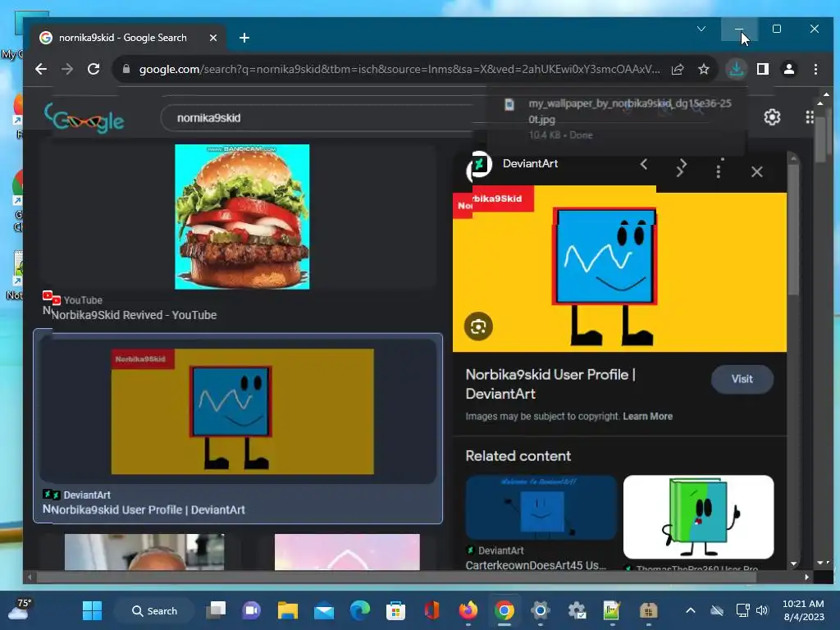The width and height of the screenshot is (840, 630).
Task: Reload the Google search page
Action: point(94,69)
